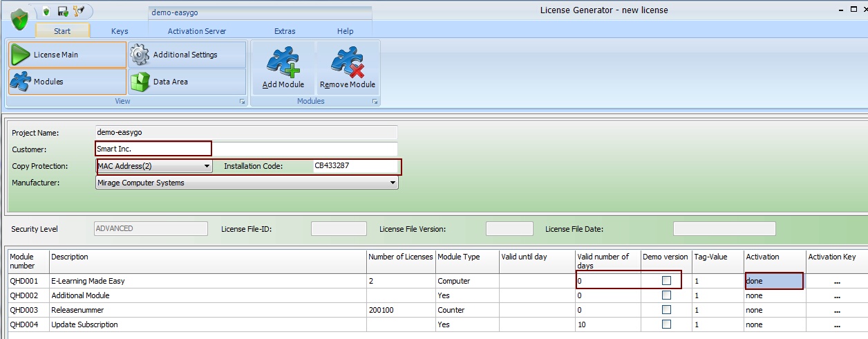The image size is (868, 339).
Task: Click the Installation Code input field
Action: pyautogui.click(x=354, y=167)
